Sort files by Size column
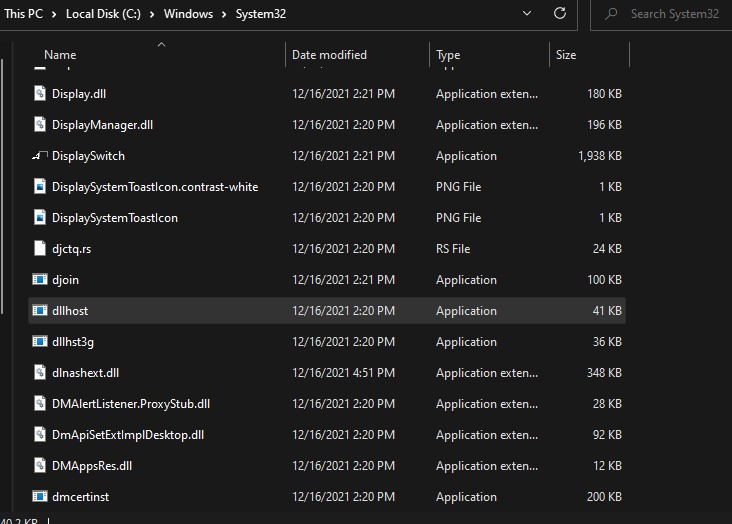 click(566, 55)
